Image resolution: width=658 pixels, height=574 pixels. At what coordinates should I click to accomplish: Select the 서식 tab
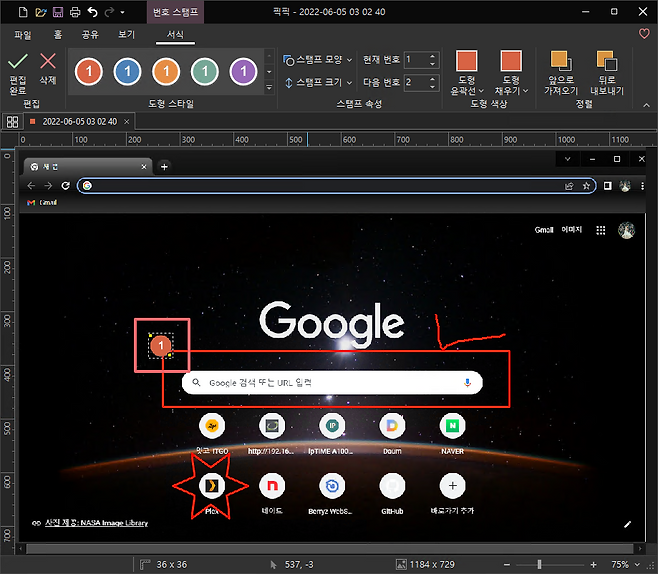175,35
